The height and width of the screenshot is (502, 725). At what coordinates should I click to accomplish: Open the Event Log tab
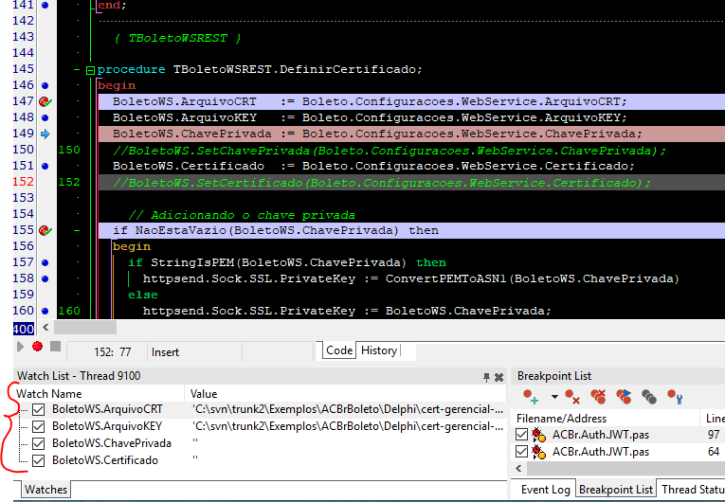(545, 490)
